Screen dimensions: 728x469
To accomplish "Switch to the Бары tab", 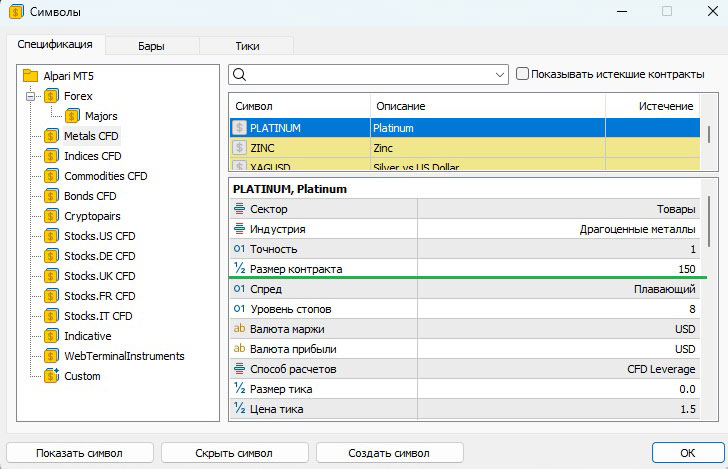I will (152, 46).
